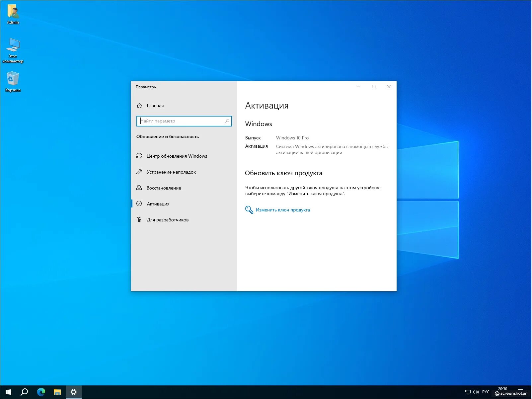Image resolution: width=532 pixels, height=399 pixels.
Task: Click the Активация page heading
Action: [x=267, y=106]
